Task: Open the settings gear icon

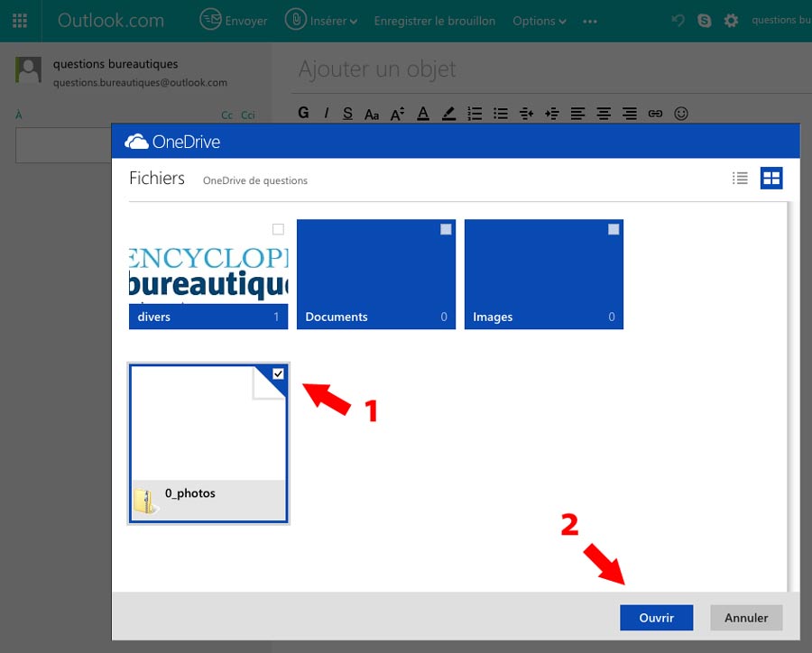Action: 731,21
